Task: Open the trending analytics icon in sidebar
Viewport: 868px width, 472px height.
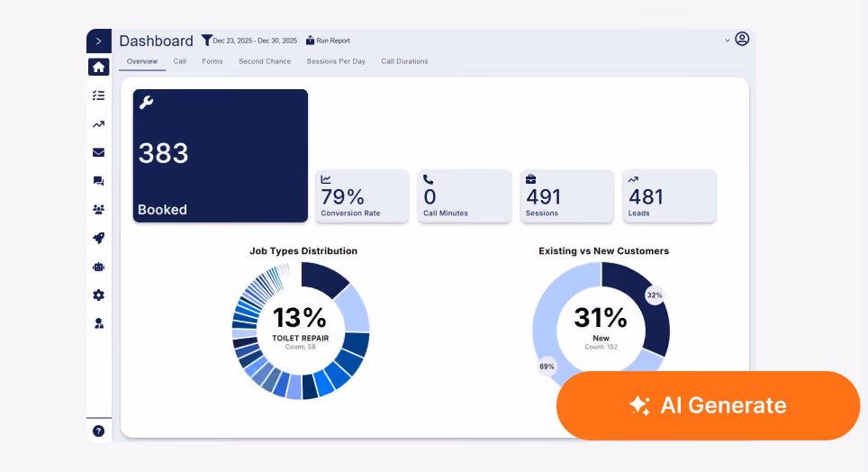Action: 98,124
